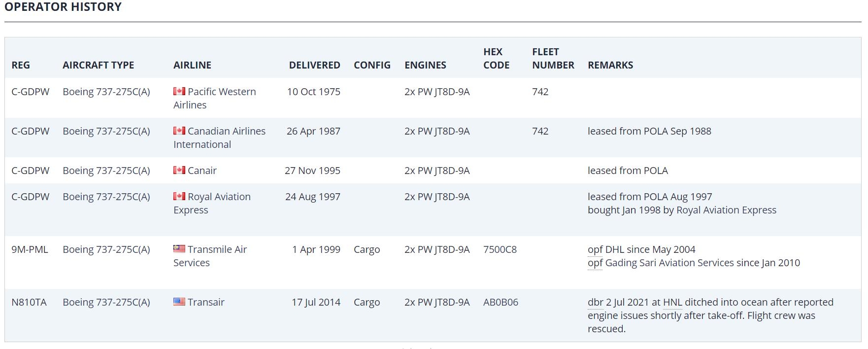
Task: Click Canada flag beside Pacific Western Airlines
Action: click(x=179, y=91)
